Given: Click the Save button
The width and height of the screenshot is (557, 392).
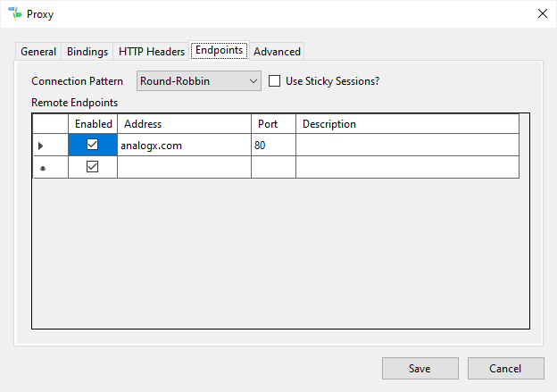Looking at the screenshot, I should point(420,368).
